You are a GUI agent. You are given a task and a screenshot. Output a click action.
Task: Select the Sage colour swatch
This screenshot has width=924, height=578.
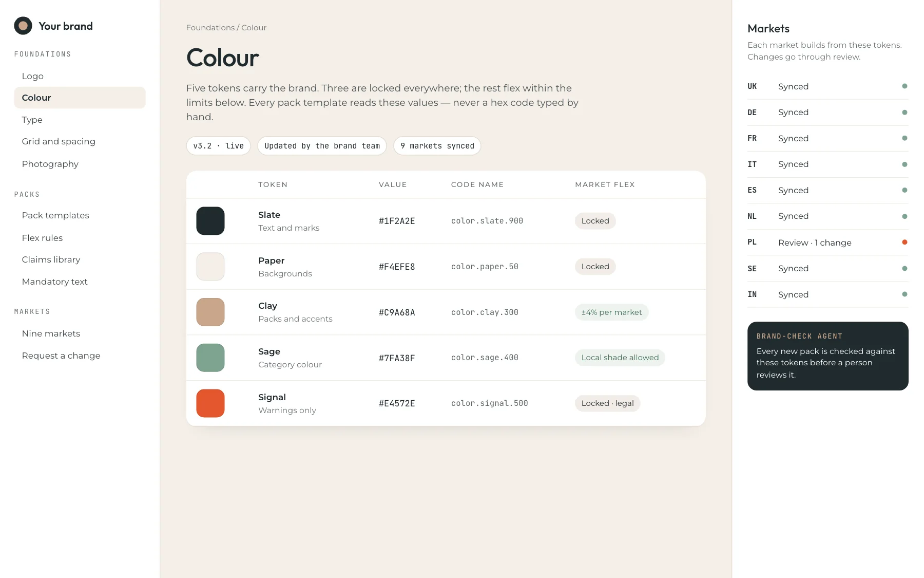[x=210, y=358]
